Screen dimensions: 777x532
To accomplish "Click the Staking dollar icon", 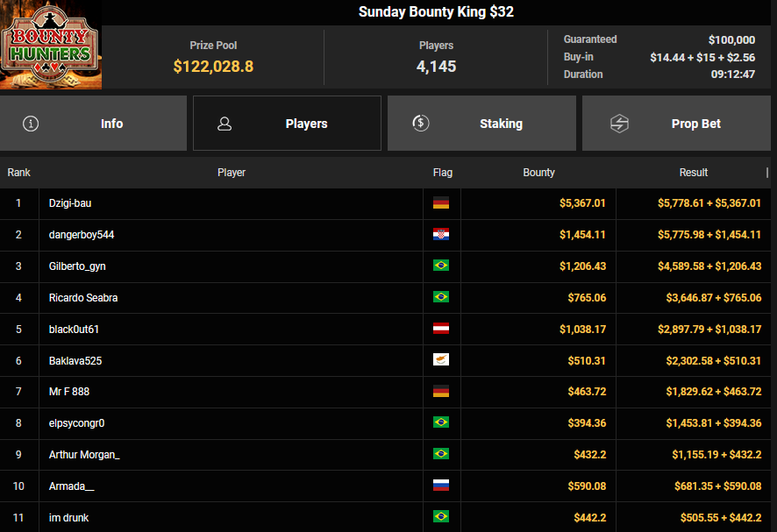I will [x=421, y=124].
